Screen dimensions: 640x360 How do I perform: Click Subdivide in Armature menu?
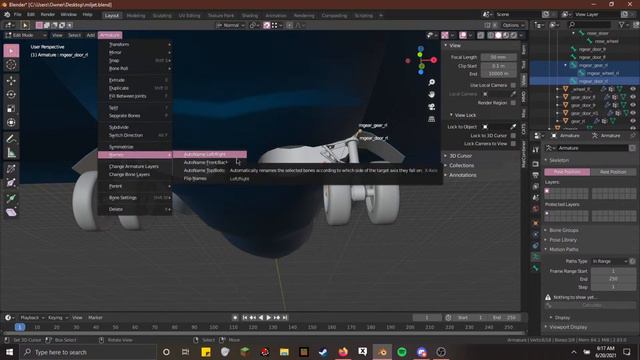[x=119, y=127]
